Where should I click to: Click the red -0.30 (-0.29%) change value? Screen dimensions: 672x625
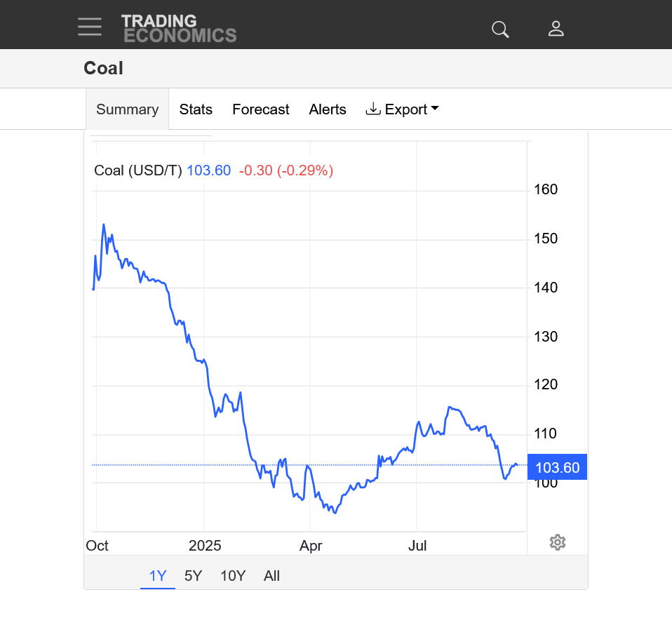click(285, 170)
